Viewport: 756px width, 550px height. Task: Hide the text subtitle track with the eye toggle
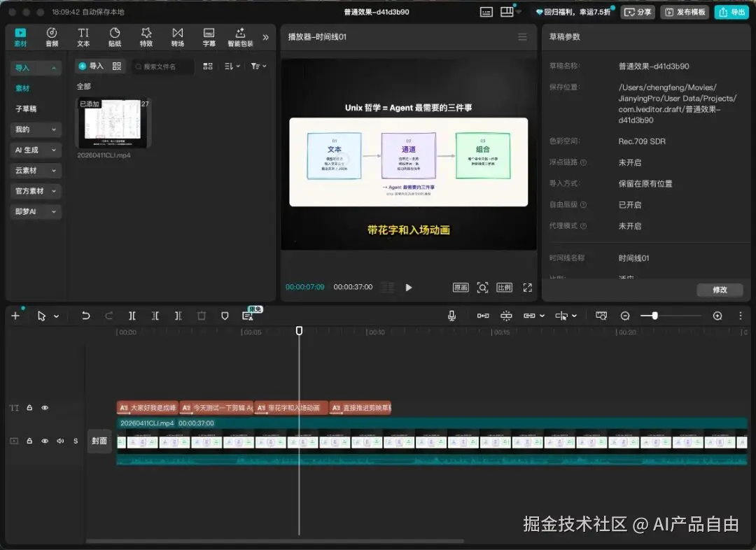pos(45,407)
